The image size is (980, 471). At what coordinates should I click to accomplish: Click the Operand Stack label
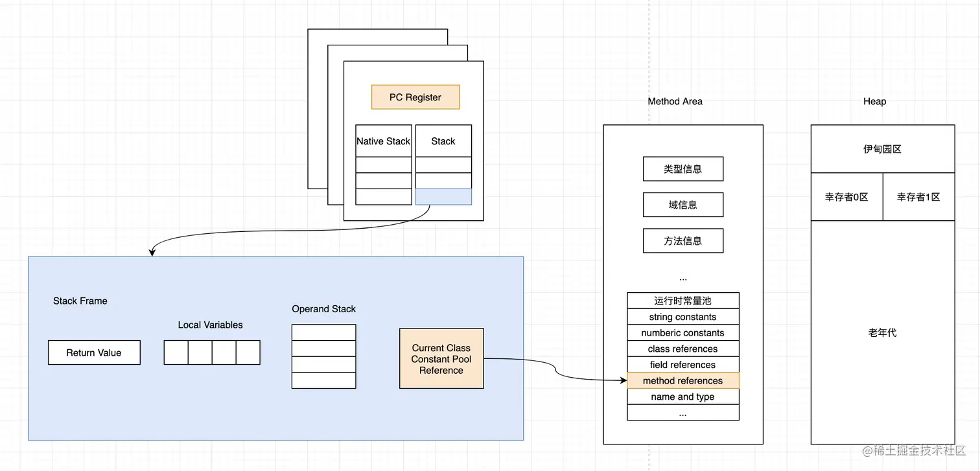[324, 309]
